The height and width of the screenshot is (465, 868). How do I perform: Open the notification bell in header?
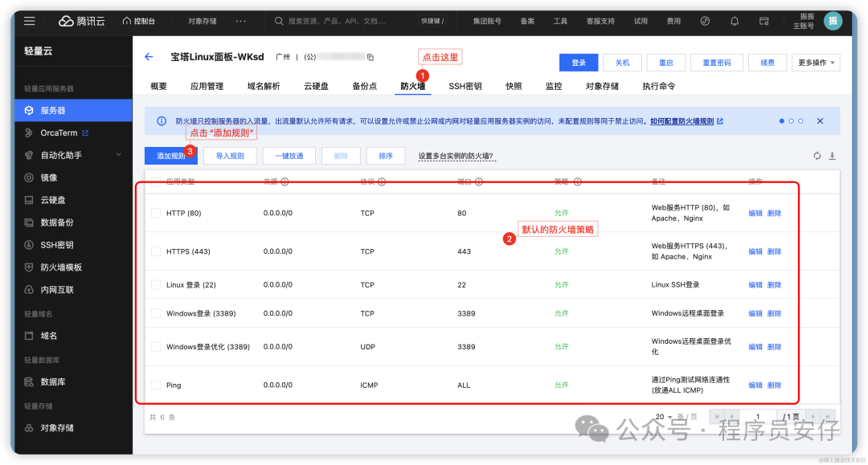pos(734,21)
